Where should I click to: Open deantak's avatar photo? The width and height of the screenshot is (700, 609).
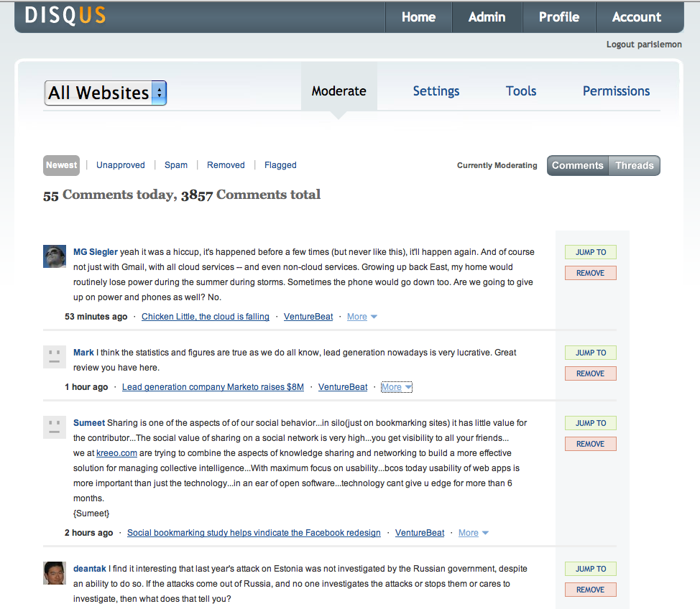[x=55, y=573]
